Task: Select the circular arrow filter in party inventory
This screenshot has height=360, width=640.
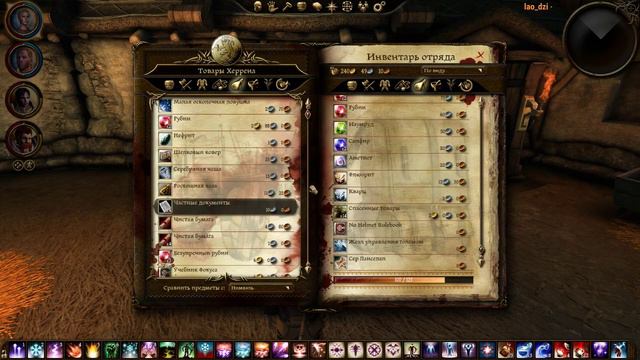Action: (465, 85)
